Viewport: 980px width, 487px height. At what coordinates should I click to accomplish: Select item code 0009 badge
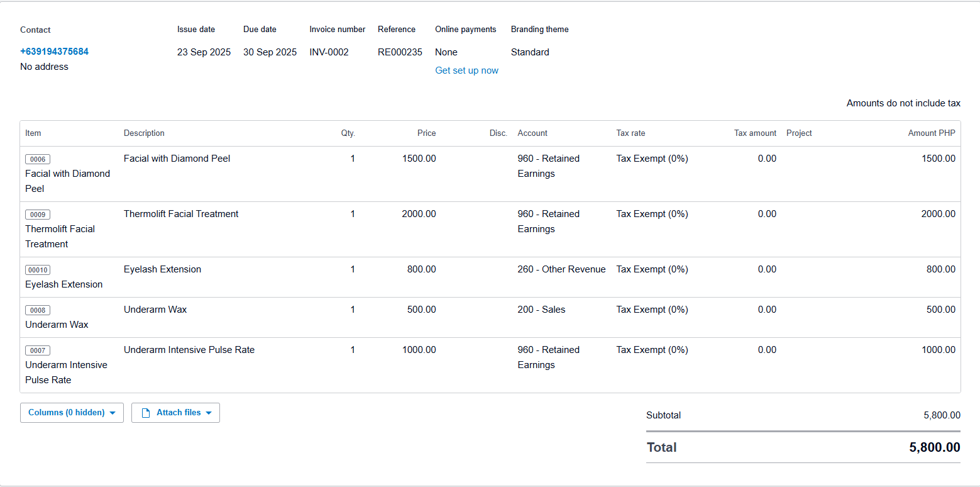[38, 215]
